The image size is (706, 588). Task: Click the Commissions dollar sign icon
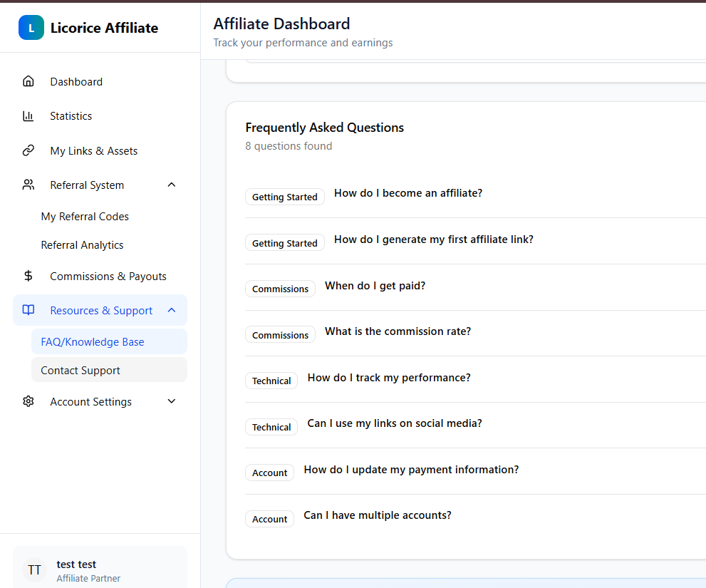click(28, 277)
